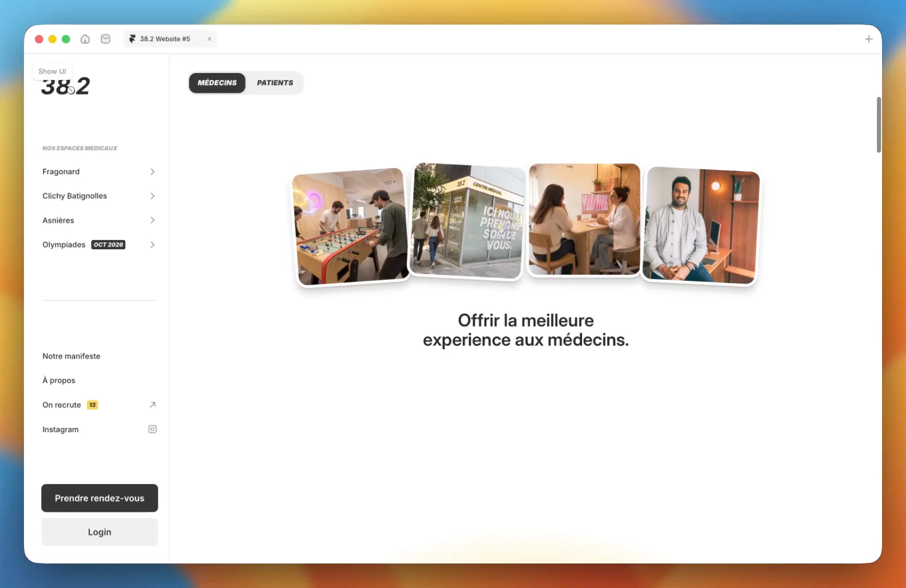Click the yellow 13 job count badge

coord(93,405)
